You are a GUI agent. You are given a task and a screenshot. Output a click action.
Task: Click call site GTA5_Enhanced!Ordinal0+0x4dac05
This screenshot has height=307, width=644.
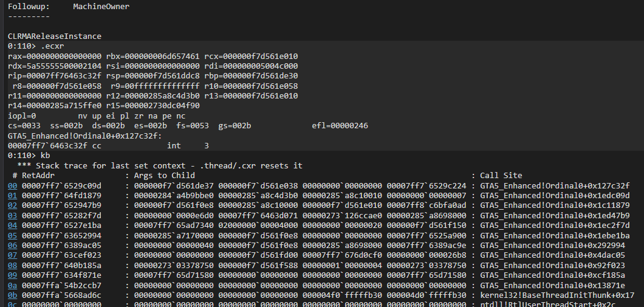click(x=552, y=255)
